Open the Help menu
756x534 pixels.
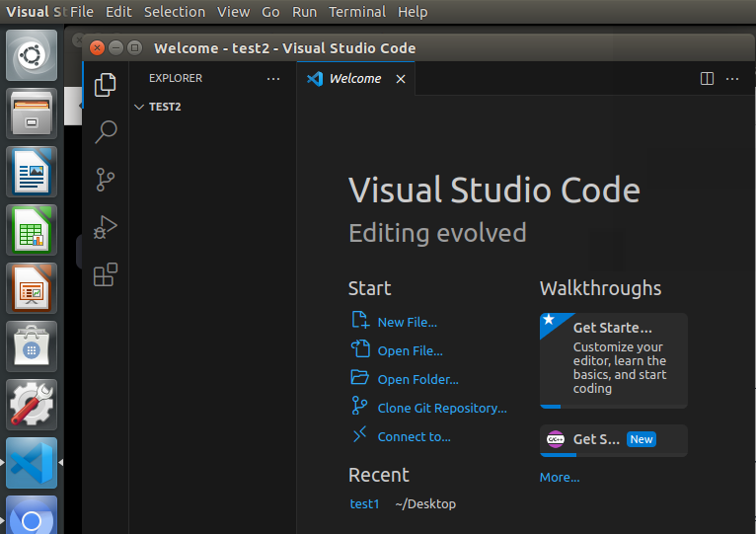point(413,12)
